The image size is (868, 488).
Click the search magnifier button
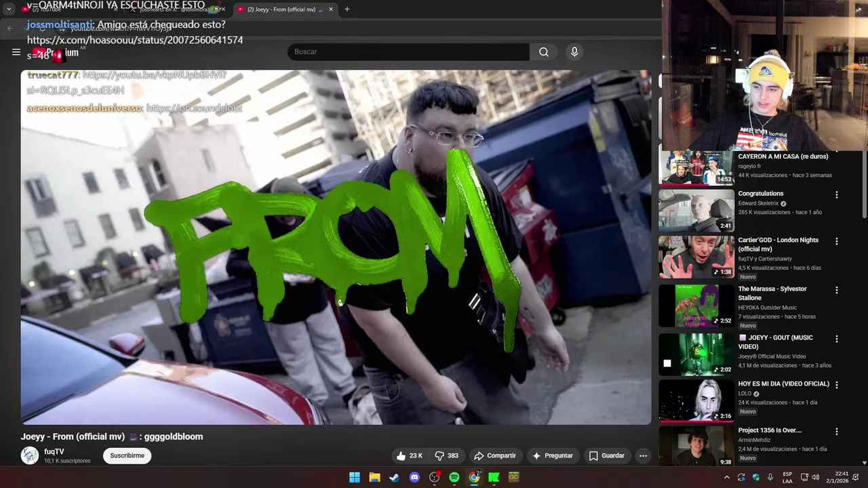click(544, 52)
